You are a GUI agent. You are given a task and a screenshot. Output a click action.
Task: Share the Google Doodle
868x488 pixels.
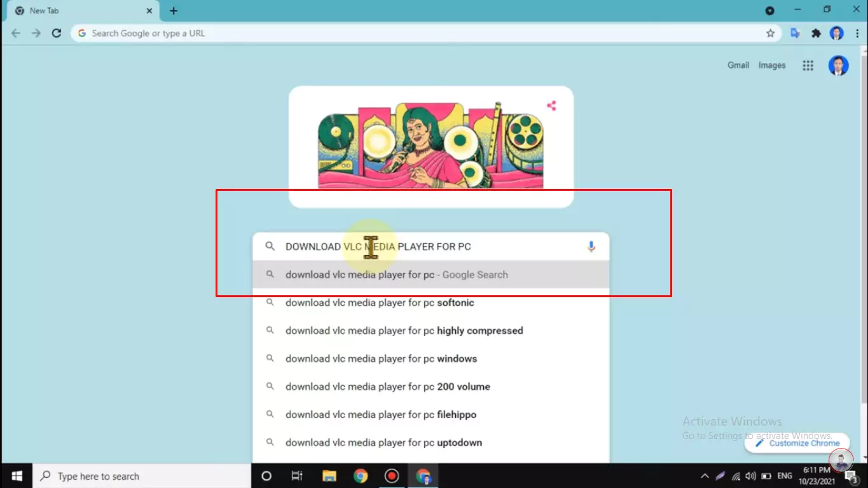coord(551,106)
